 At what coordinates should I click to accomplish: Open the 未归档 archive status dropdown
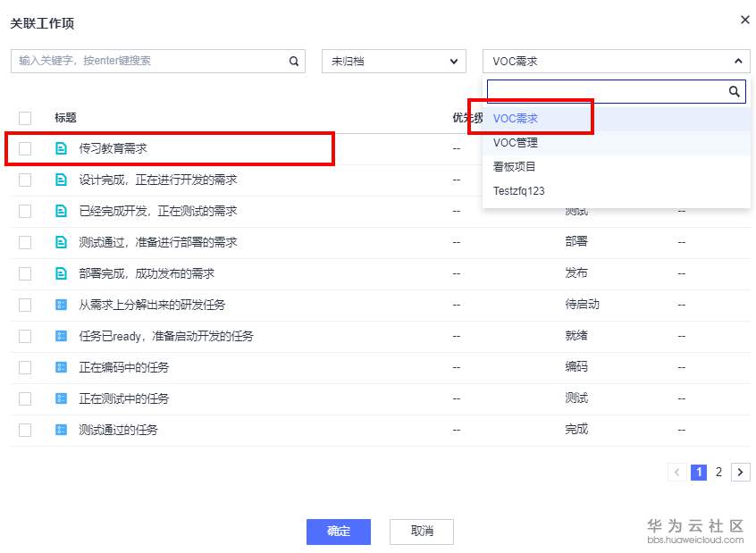393,62
